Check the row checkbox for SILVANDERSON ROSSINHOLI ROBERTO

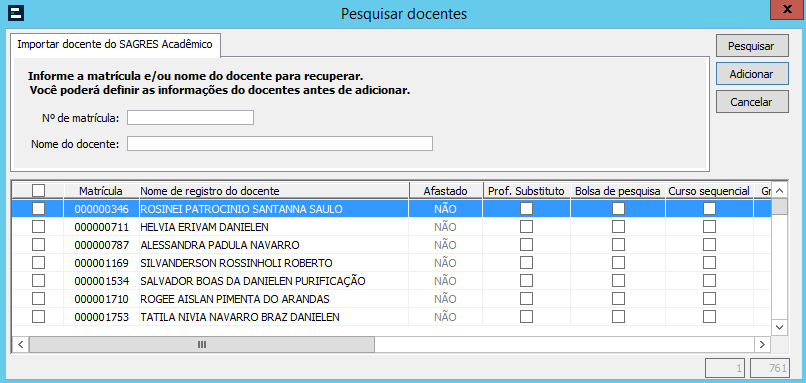click(39, 263)
